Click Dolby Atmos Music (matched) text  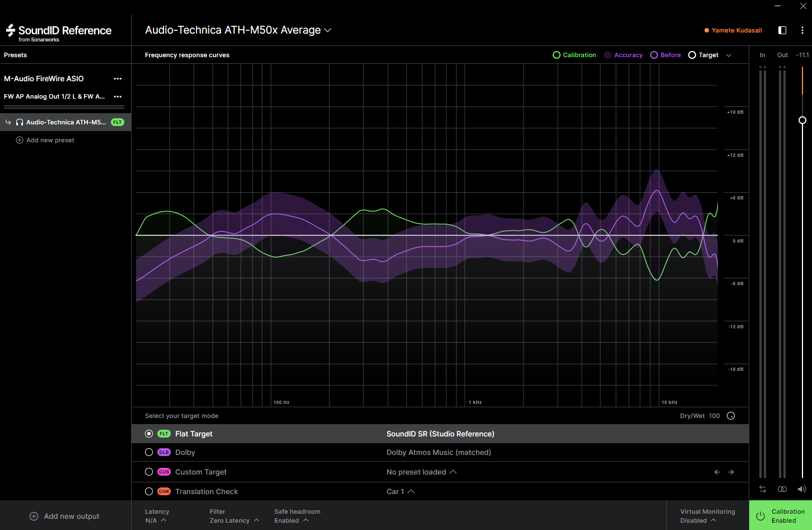click(438, 452)
